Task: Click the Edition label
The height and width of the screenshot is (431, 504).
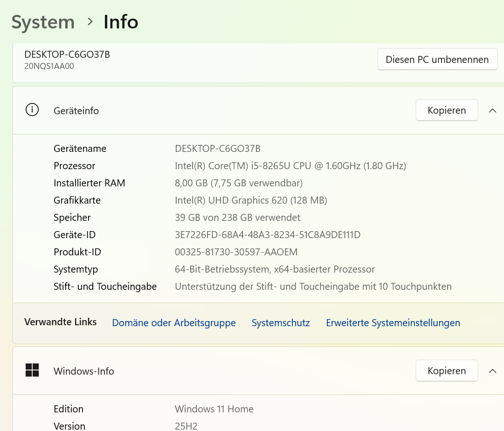Action: (69, 409)
